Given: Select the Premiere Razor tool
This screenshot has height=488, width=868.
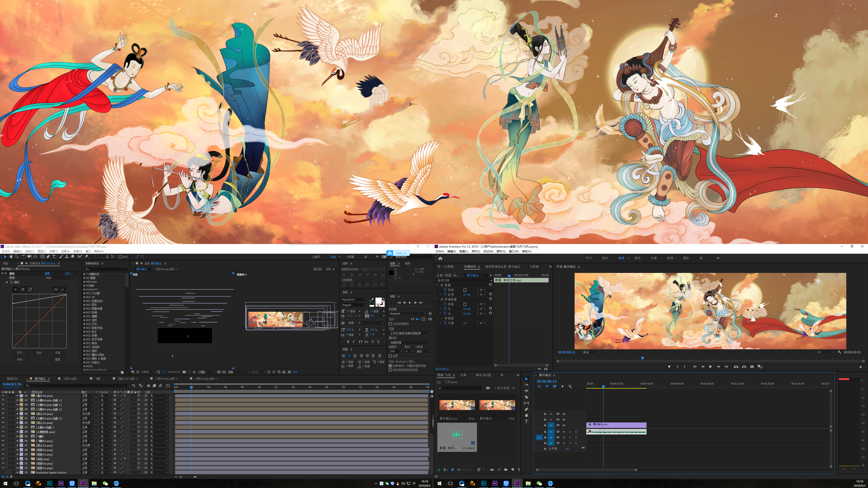Looking at the screenshot, I should point(526,397).
